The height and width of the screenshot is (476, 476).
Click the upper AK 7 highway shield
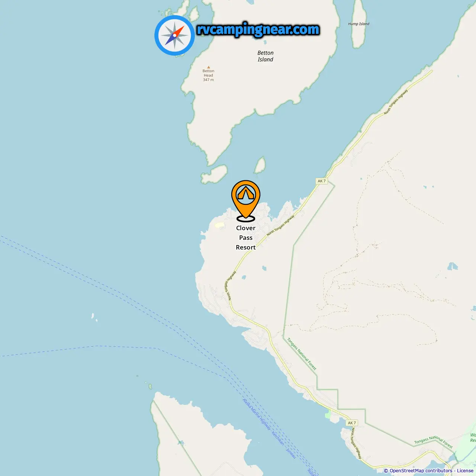pyautogui.click(x=321, y=181)
